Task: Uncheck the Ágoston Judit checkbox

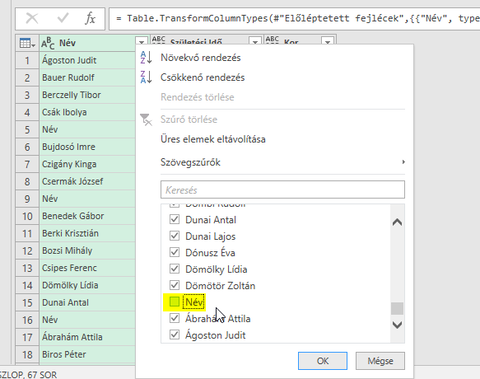Action: [174, 335]
